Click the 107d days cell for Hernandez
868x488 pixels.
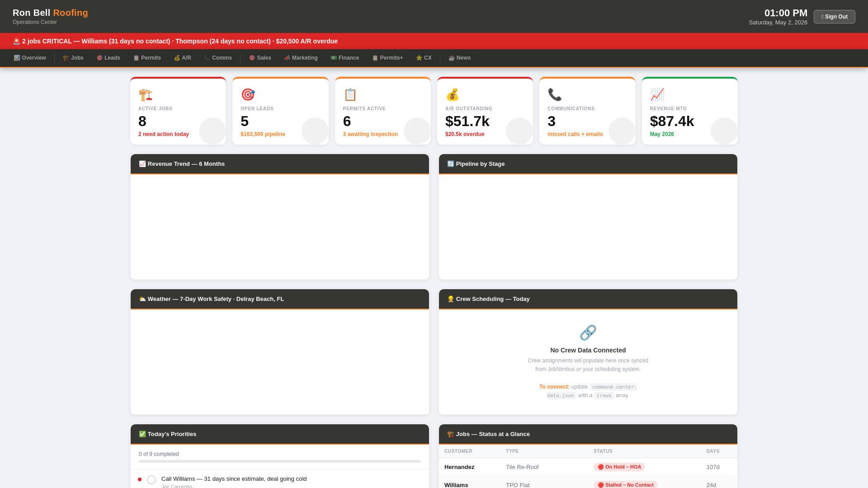tap(713, 467)
